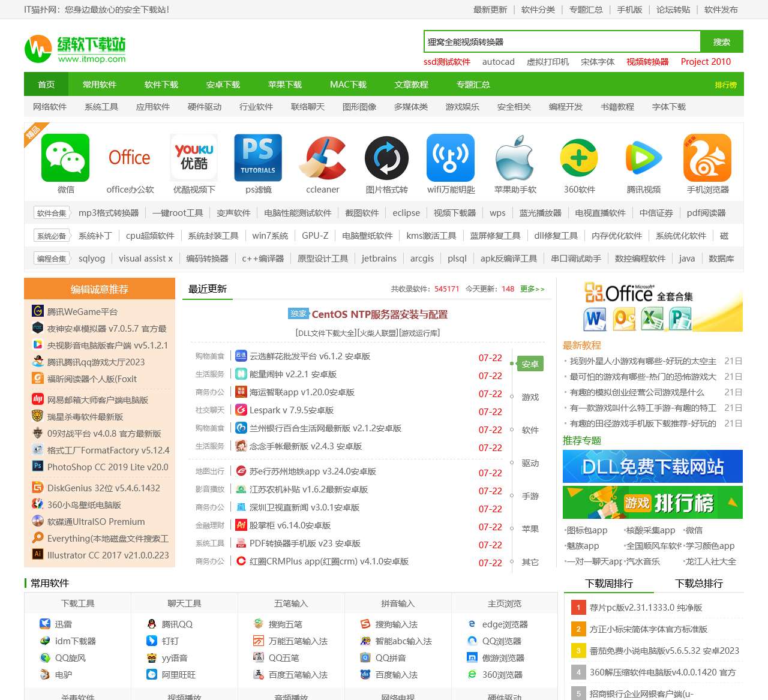Open the 360软件 icon
Screen dimensions: 768x700
click(579, 158)
